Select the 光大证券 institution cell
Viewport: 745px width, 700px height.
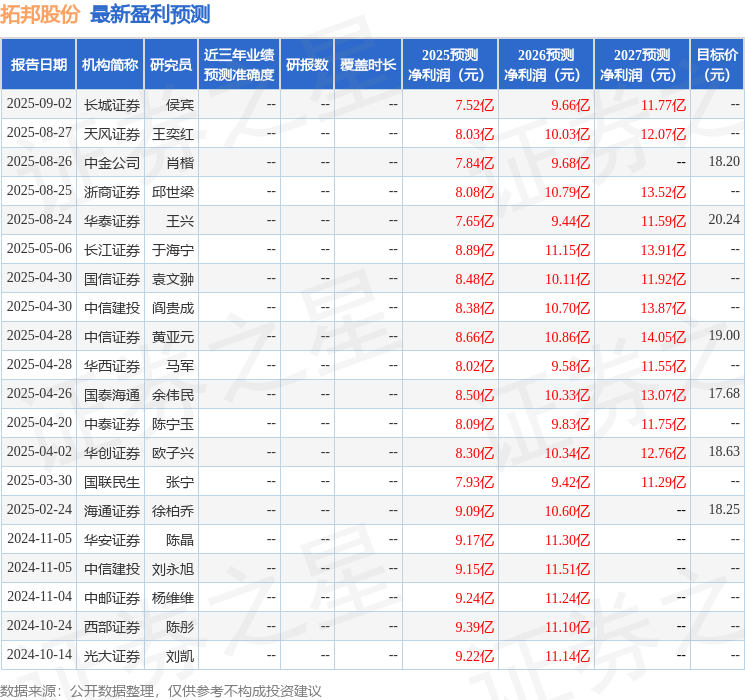click(112, 656)
